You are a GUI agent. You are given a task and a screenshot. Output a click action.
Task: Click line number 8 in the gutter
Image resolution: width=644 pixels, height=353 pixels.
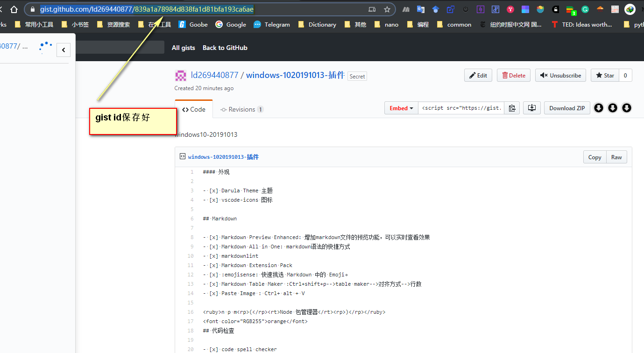(x=191, y=237)
